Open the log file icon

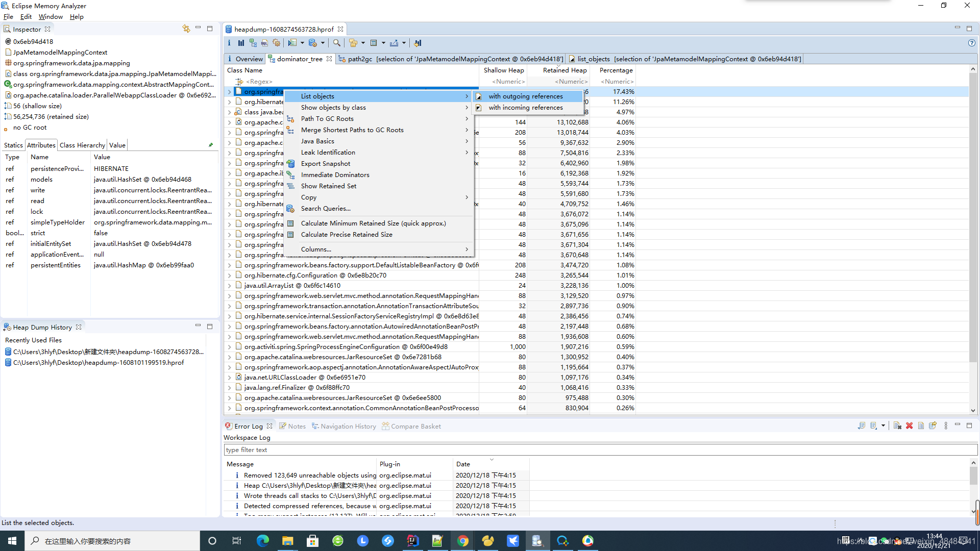pyautogui.click(x=921, y=425)
